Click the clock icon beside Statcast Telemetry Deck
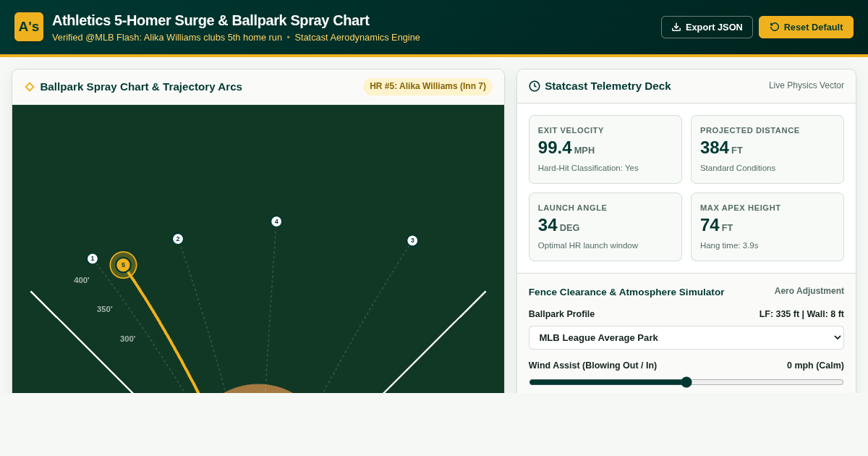The height and width of the screenshot is (456, 868). [535, 86]
